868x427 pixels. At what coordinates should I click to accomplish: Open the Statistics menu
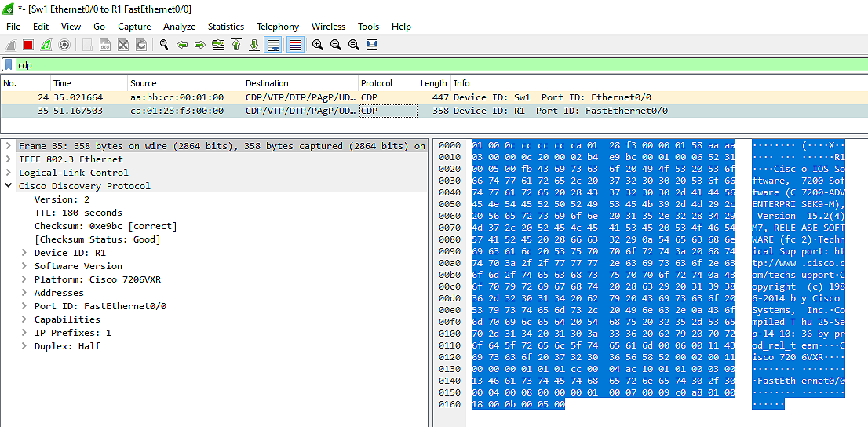(225, 27)
